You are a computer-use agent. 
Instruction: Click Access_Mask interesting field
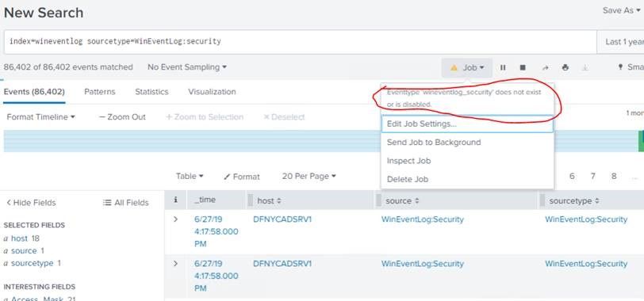(37, 299)
